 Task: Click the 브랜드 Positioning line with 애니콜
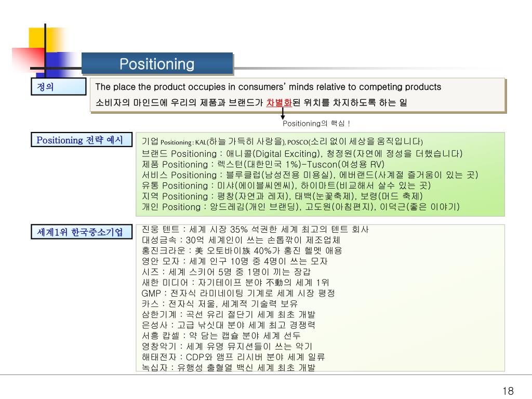302,154
